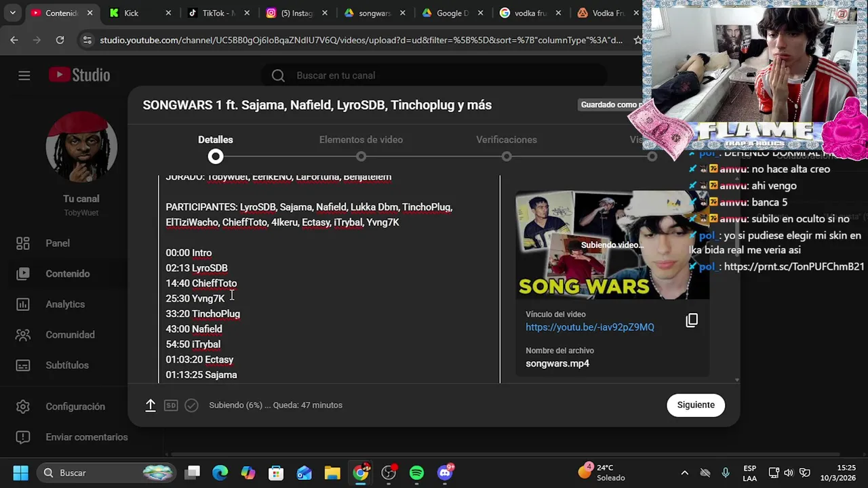868x488 pixels.
Task: Close the TikTok browser tab
Action: pos(247,13)
